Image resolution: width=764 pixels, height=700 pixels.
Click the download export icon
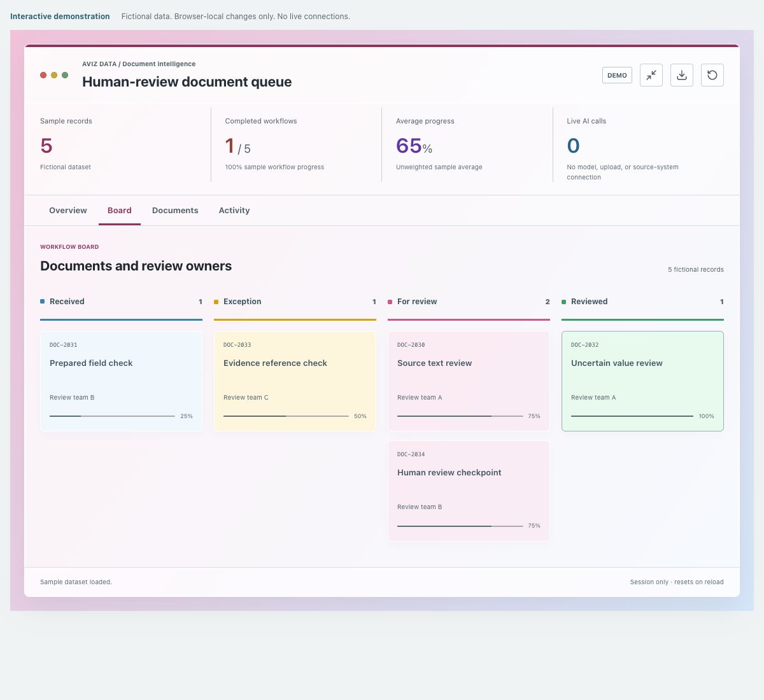point(682,75)
